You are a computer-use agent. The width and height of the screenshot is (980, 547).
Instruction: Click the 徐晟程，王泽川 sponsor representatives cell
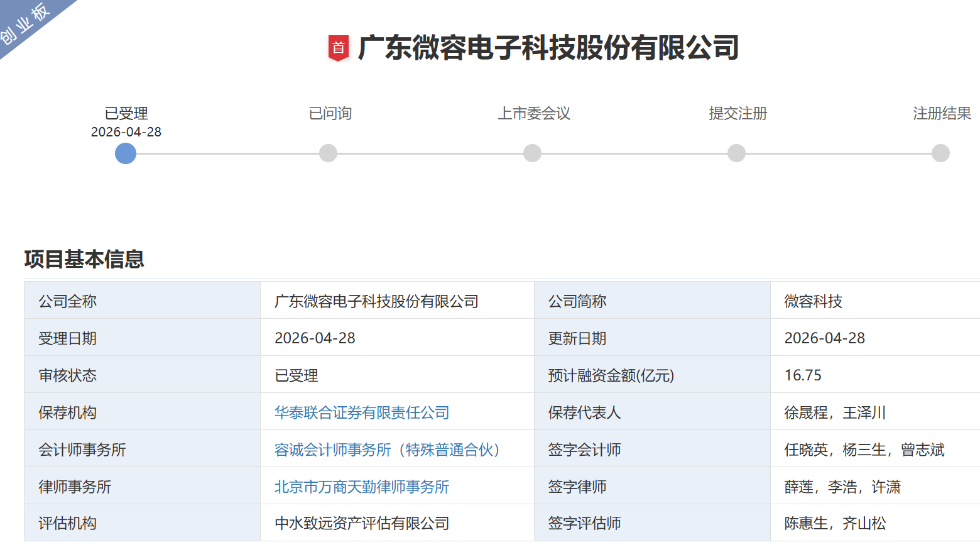click(835, 412)
